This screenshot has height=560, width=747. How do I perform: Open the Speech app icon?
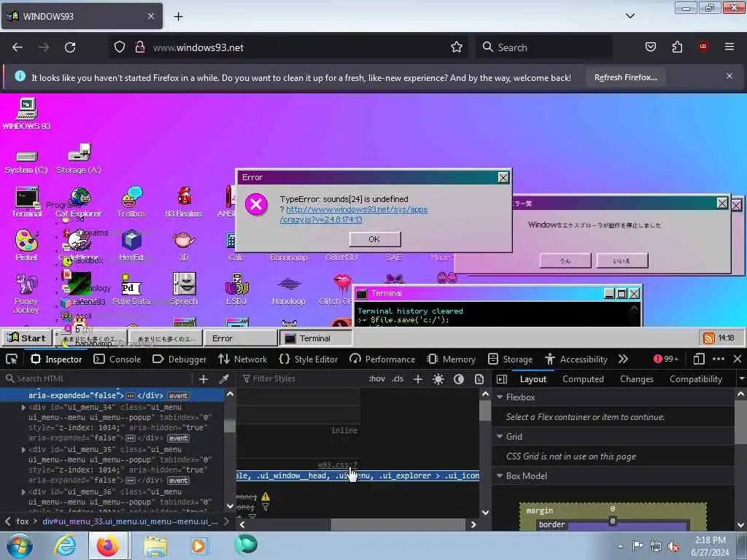(x=184, y=289)
